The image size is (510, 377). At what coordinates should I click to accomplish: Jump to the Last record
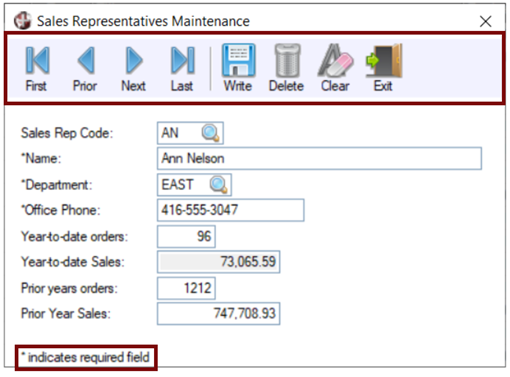coord(182,69)
